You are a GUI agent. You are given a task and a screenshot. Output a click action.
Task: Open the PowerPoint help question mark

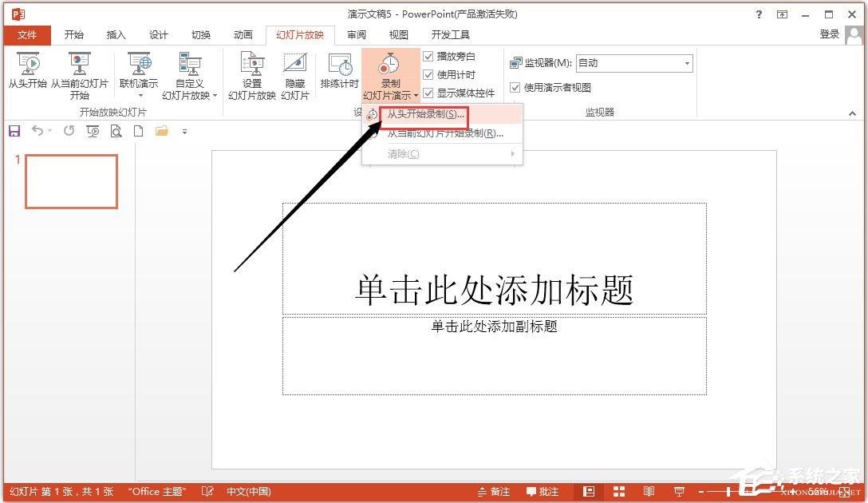[759, 14]
